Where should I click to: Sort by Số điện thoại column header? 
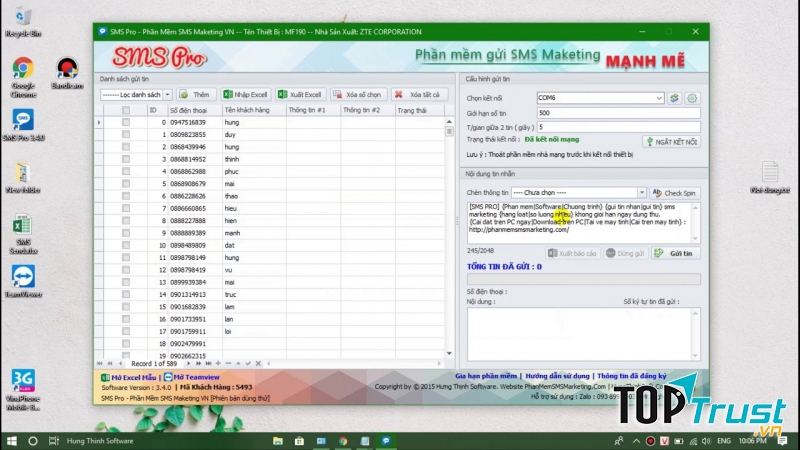[x=195, y=110]
